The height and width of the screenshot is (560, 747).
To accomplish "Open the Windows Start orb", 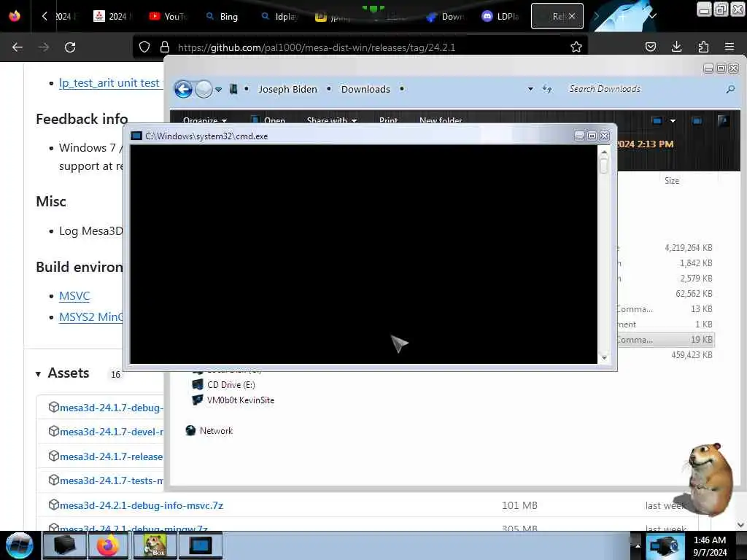I will click(x=20, y=545).
